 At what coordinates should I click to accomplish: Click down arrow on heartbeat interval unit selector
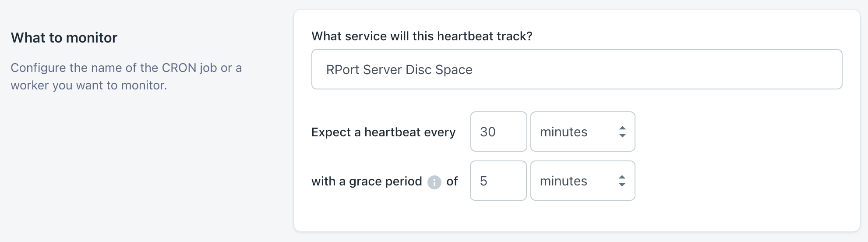point(622,135)
